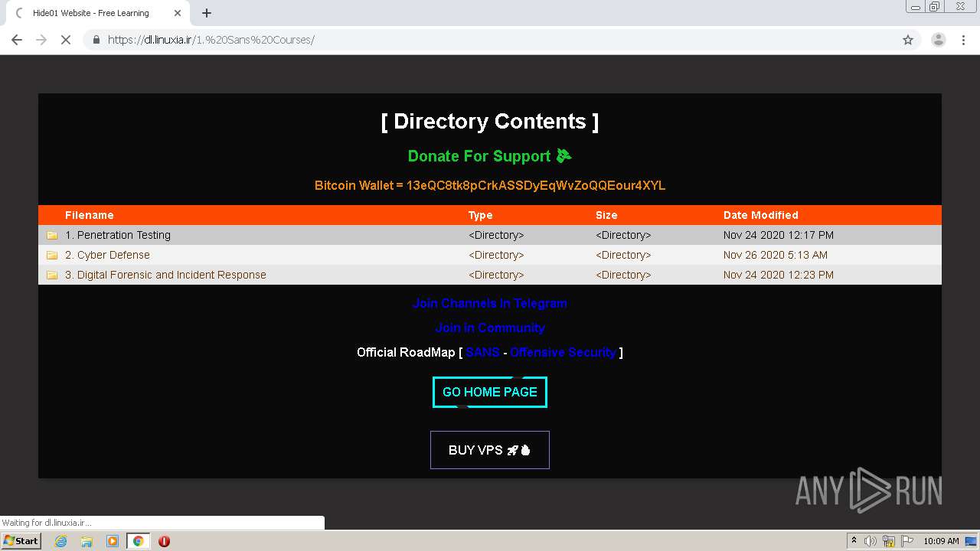
Task: Click the folder icon for Digital Forensic
Action: tap(52, 275)
